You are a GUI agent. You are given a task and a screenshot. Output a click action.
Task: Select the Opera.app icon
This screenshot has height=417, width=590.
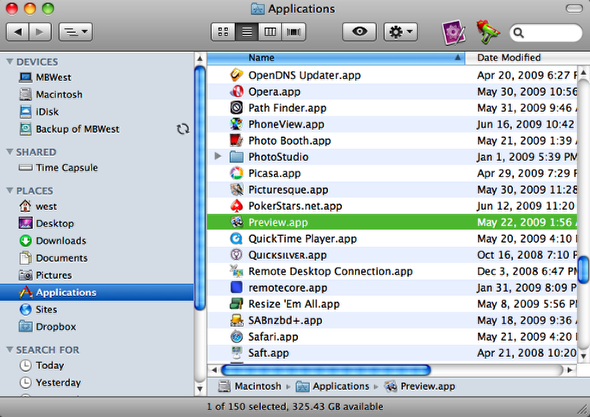pos(236,91)
